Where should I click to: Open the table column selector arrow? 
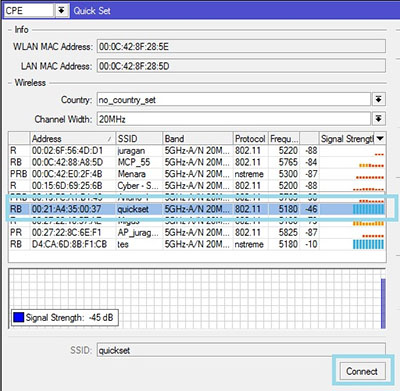click(380, 138)
